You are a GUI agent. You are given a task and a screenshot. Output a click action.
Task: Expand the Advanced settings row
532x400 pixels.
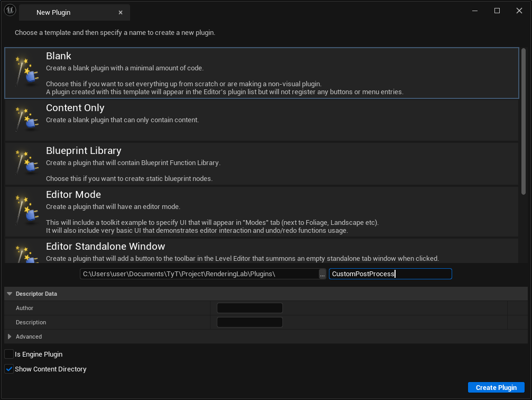tap(10, 337)
